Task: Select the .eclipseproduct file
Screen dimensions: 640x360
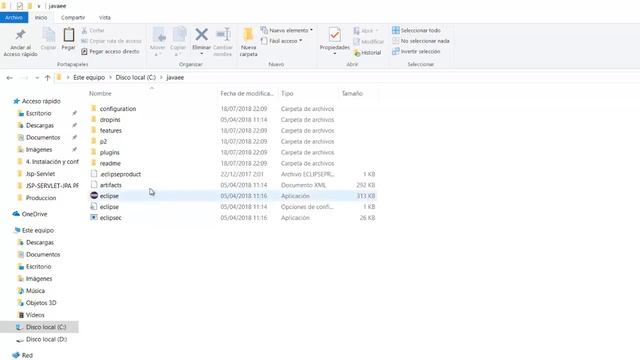Action: click(120, 174)
